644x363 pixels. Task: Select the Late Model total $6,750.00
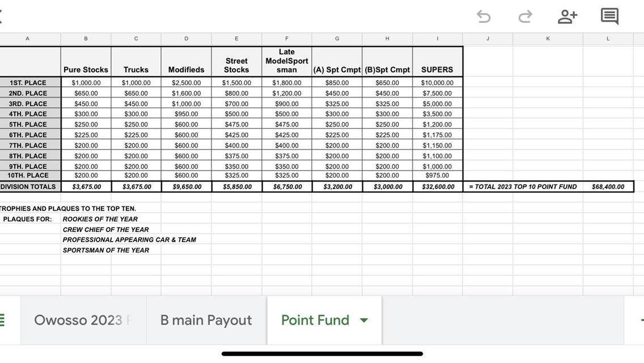[x=287, y=187]
